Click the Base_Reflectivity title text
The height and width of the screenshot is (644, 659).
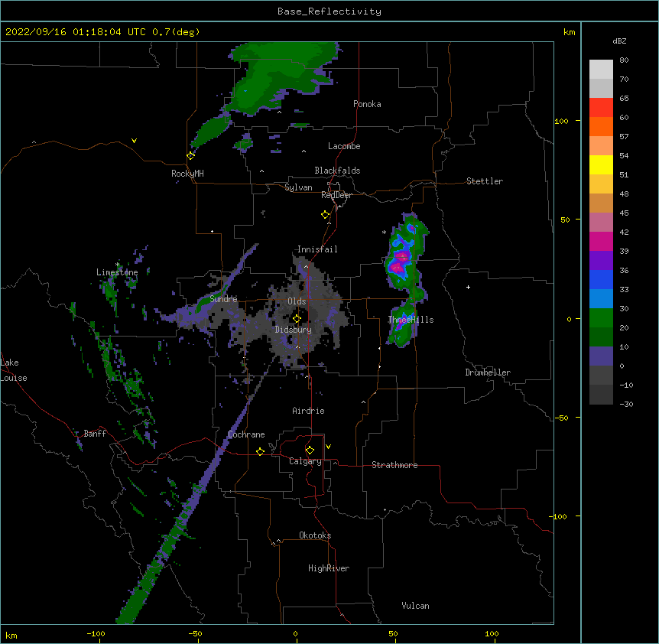pos(329,11)
